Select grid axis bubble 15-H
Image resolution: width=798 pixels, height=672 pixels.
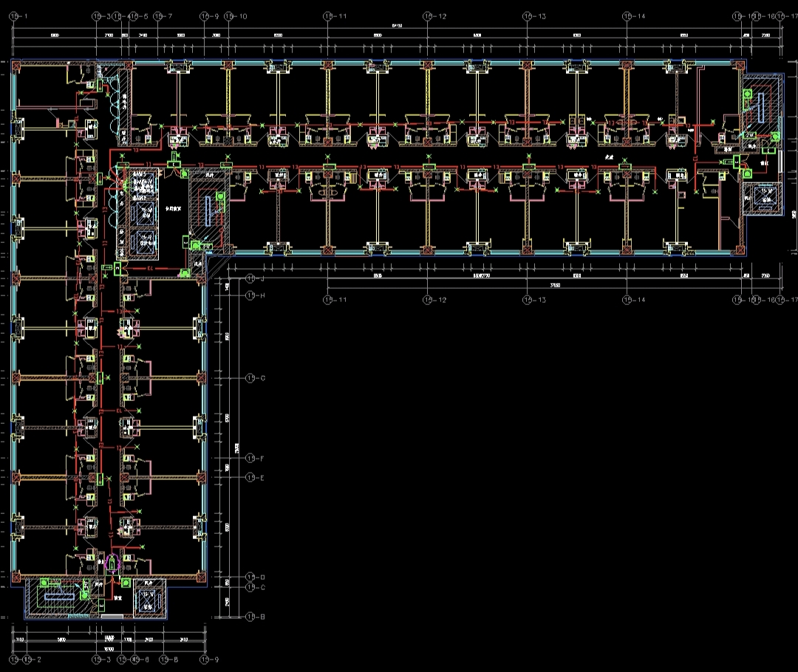tap(250, 295)
